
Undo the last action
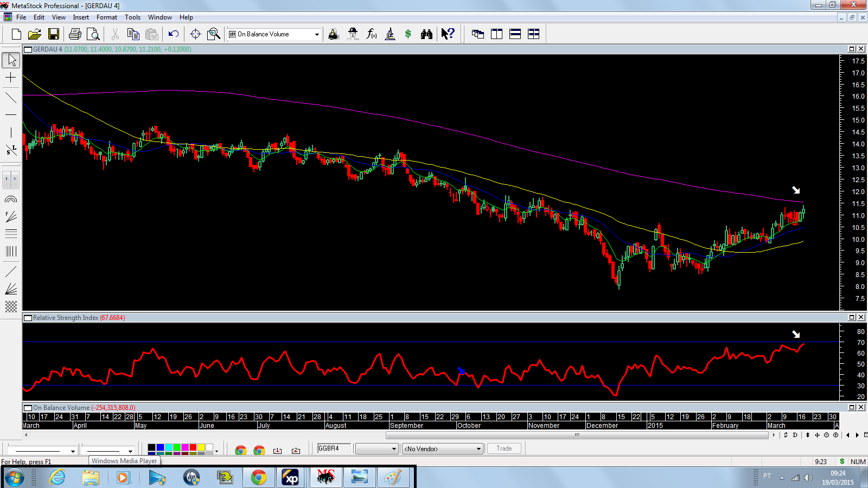pos(174,34)
